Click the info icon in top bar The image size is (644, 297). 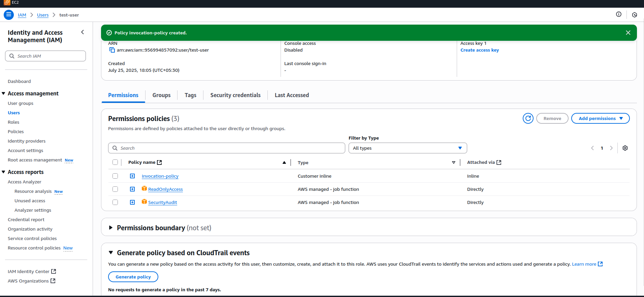[618, 14]
